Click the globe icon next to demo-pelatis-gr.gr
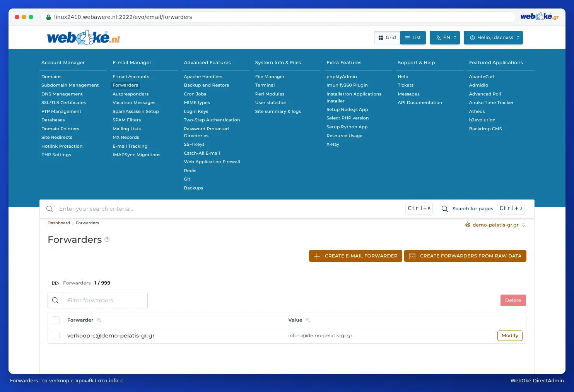 click(468, 225)
